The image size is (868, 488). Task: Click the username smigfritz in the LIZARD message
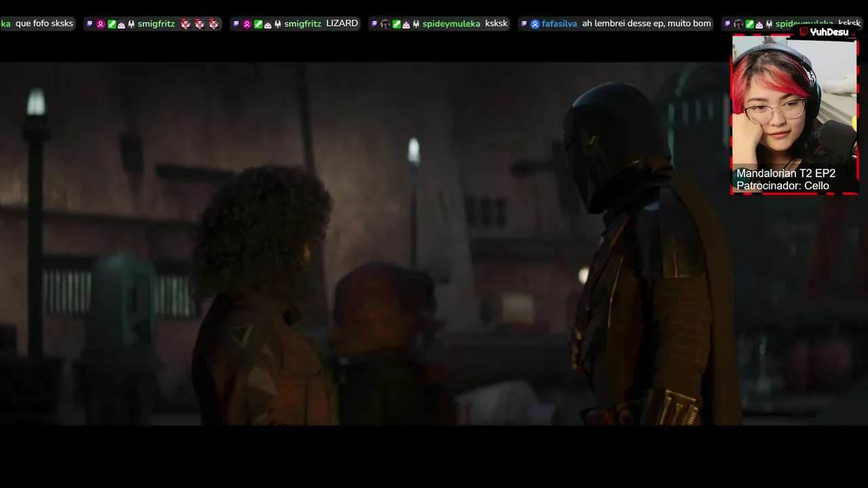point(302,24)
